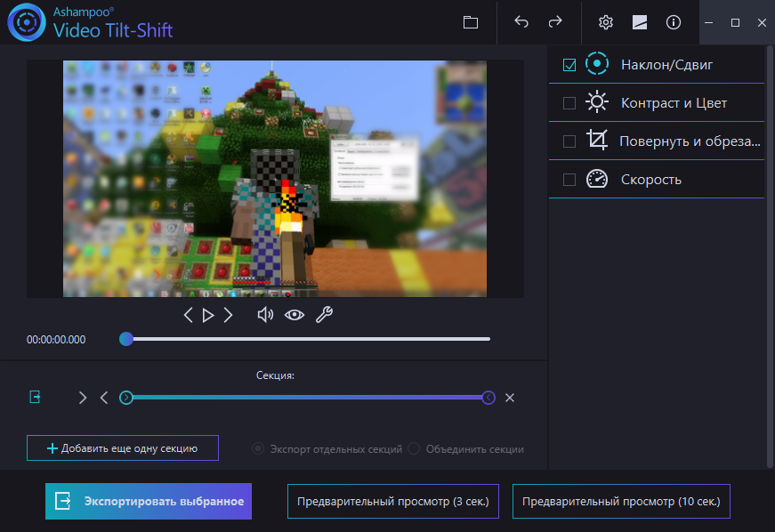Click the right panel scrollbar

pos(770,256)
